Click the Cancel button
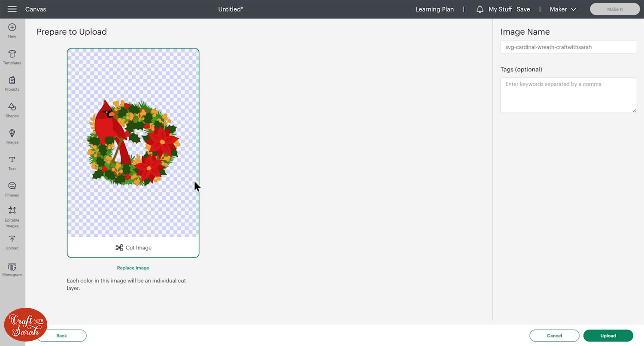This screenshot has height=346, width=644. point(554,336)
